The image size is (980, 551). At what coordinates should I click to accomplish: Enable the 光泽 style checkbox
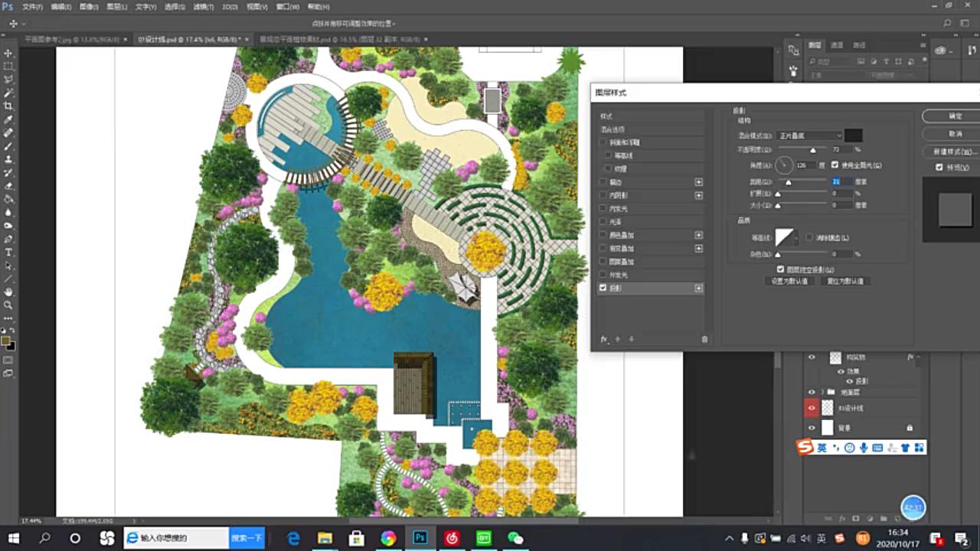(603, 222)
